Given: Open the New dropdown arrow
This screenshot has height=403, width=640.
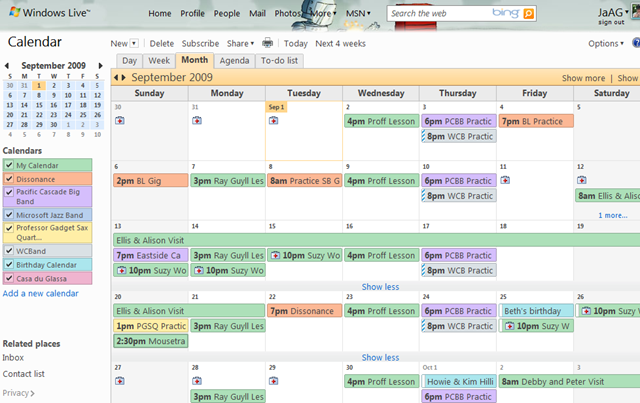Looking at the screenshot, I should [136, 44].
